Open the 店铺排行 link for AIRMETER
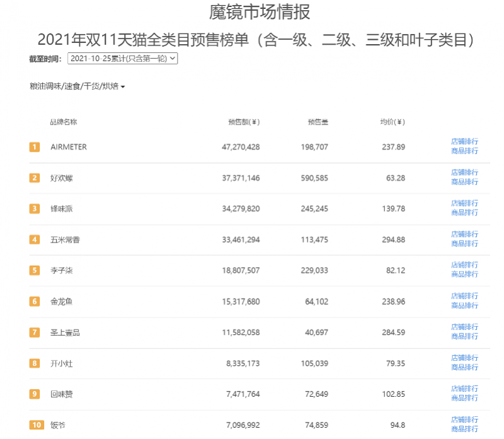 coord(464,140)
